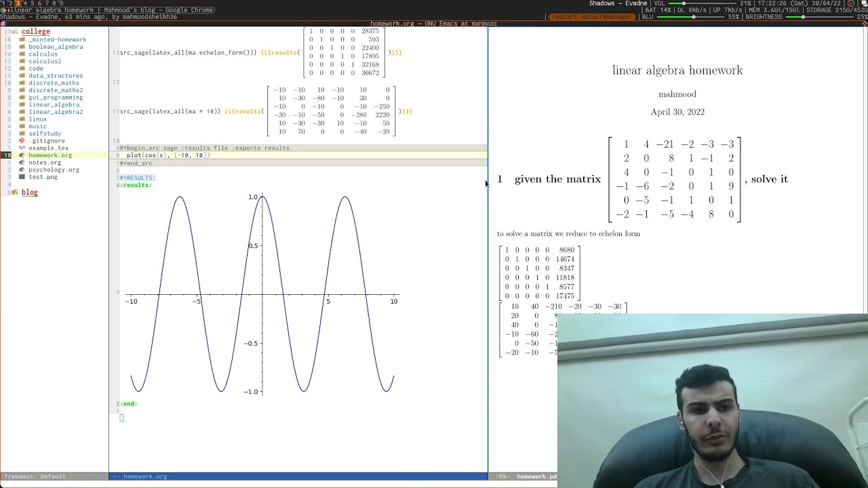Click the homework.pdf modeline name

tap(536, 476)
